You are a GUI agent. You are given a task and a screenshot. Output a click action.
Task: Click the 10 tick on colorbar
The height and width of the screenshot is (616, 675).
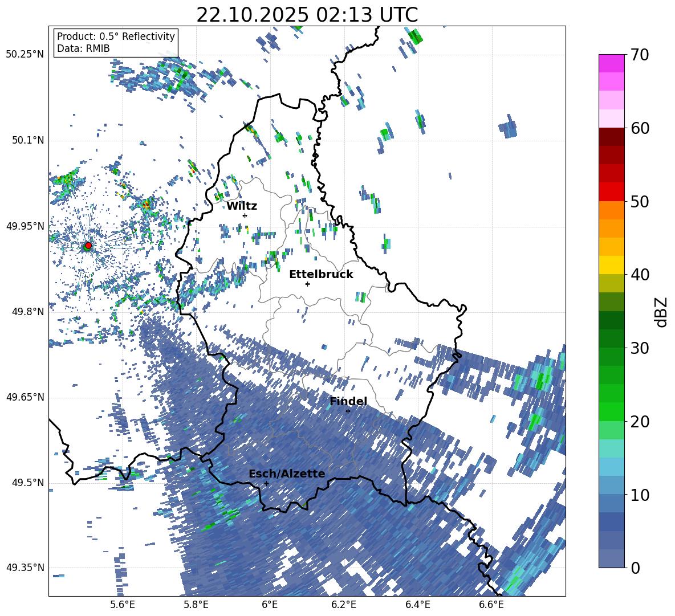(x=640, y=495)
